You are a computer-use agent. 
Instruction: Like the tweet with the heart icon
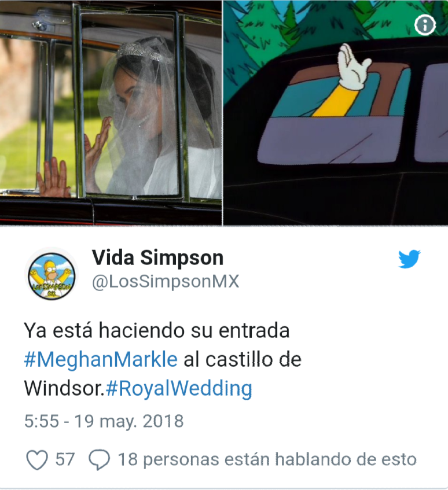pos(37,460)
